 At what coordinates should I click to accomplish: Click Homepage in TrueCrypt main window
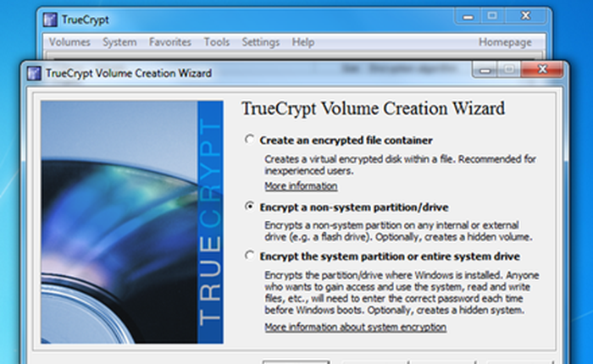pyautogui.click(x=505, y=42)
